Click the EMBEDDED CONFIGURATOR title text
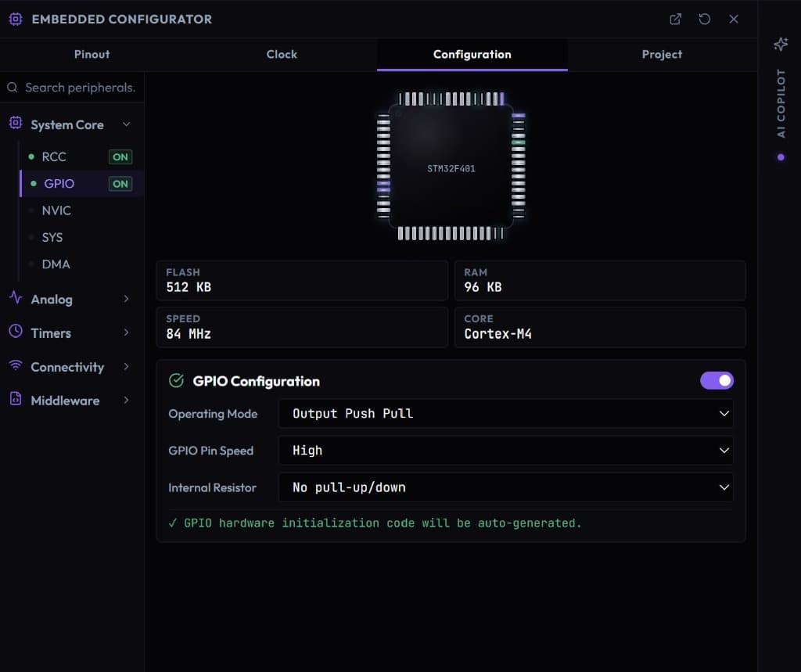801x672 pixels. click(x=121, y=20)
